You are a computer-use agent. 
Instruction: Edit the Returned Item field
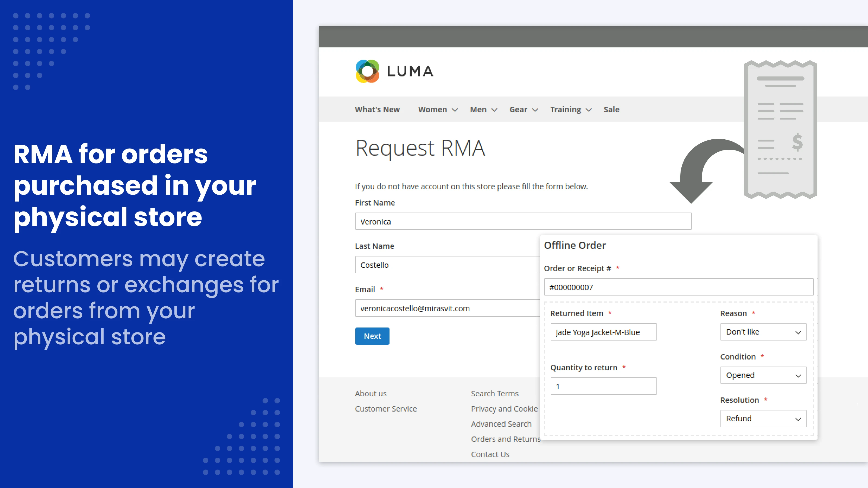tap(603, 332)
